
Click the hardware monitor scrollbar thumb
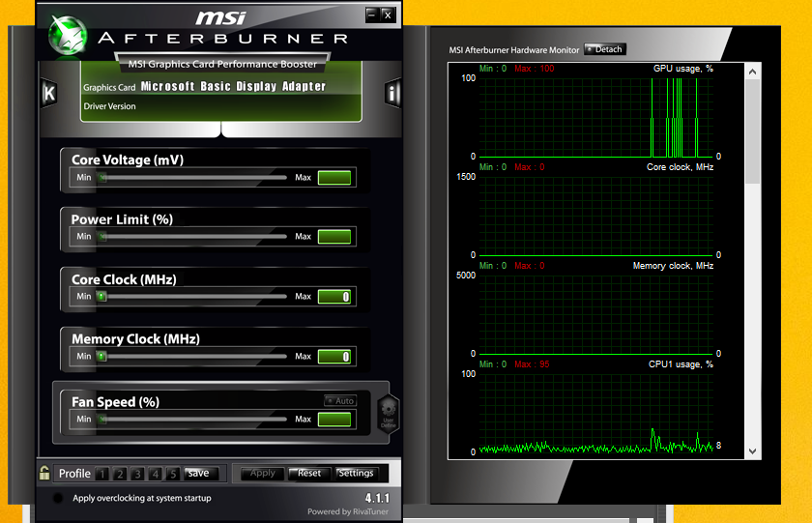tap(752, 131)
